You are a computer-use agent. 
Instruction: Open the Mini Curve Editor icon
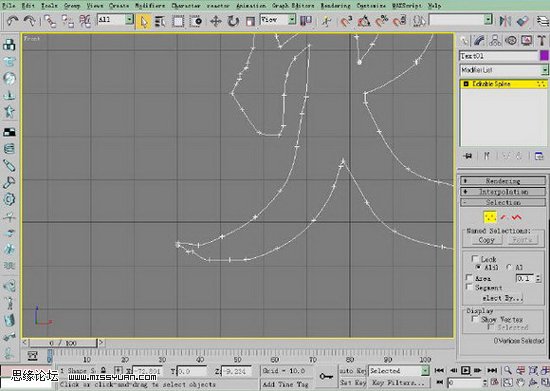pos(32,355)
